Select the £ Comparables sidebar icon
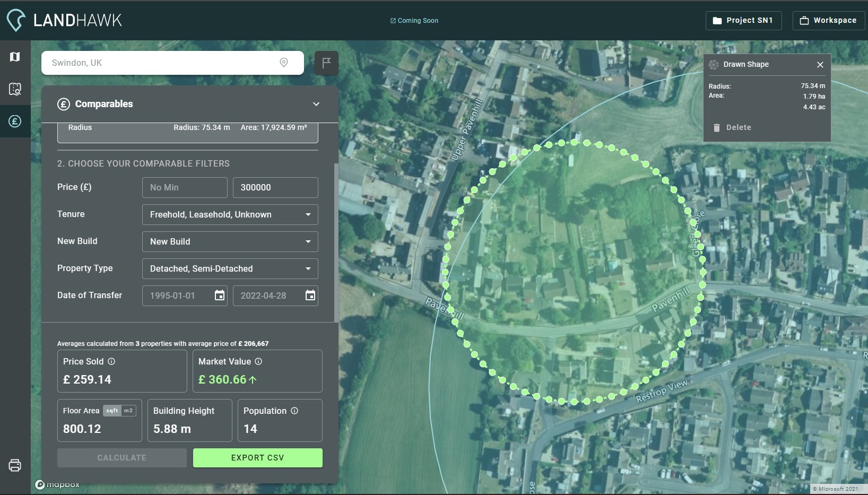This screenshot has height=495, width=868. coord(14,121)
